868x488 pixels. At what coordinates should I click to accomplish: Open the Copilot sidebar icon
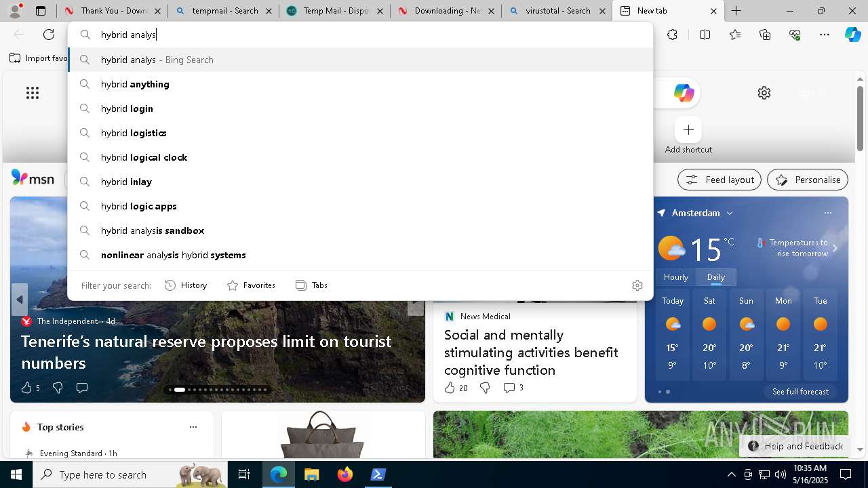[853, 35]
